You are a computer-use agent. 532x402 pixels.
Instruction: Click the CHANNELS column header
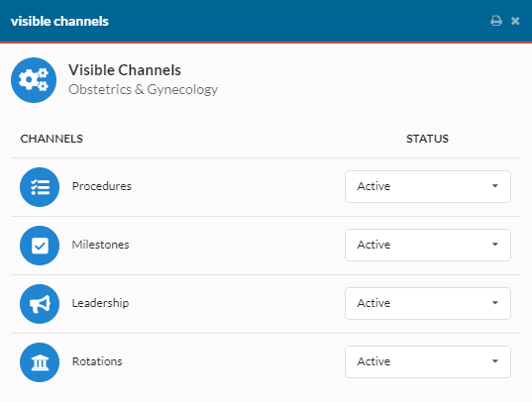tap(52, 139)
